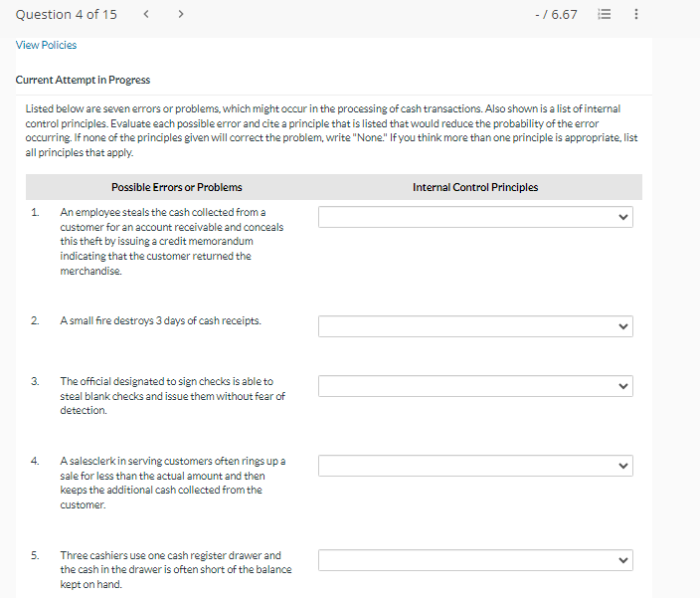Click the instructions paragraph about seven errors

328,129
